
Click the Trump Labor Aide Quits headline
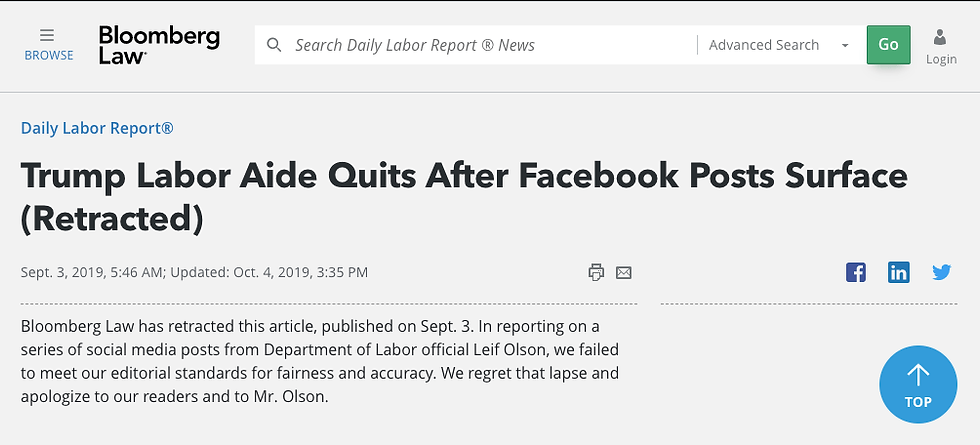click(x=464, y=196)
